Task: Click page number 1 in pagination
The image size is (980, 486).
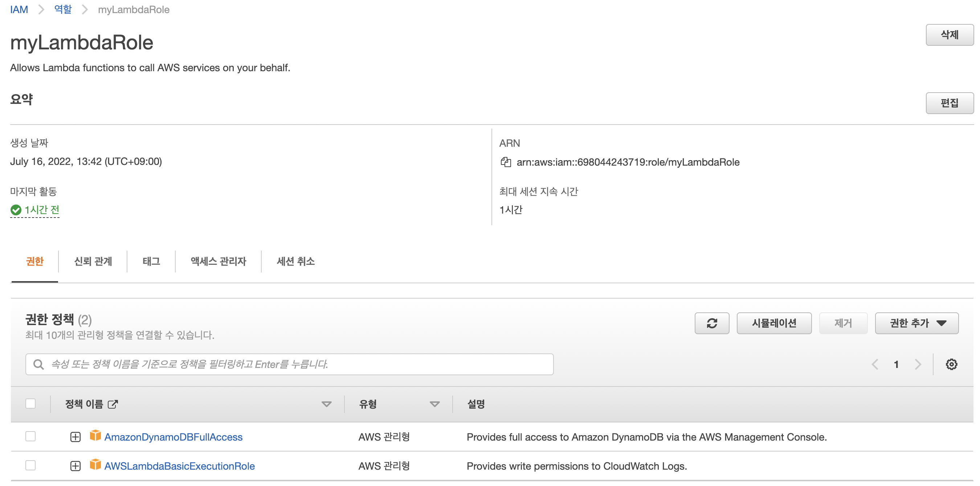Action: click(x=896, y=364)
